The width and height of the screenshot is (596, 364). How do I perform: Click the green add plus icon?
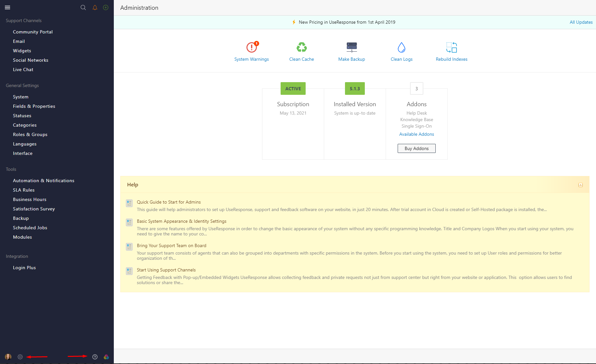click(106, 7)
